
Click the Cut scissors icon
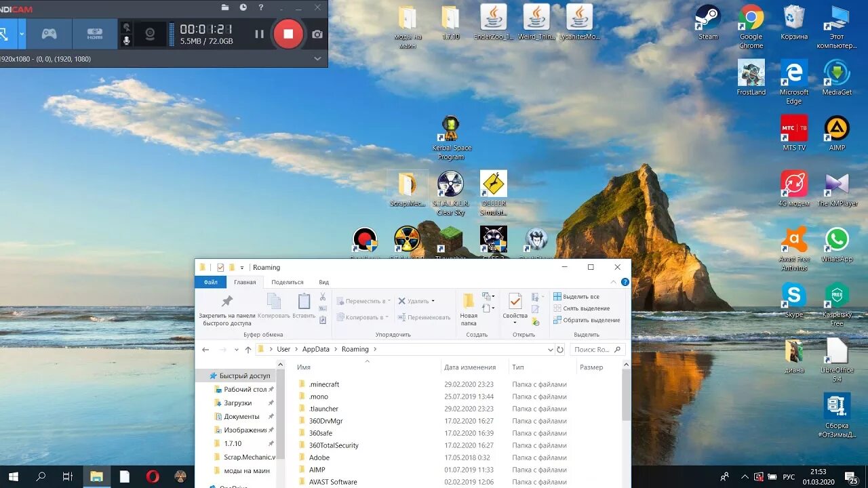click(x=323, y=297)
